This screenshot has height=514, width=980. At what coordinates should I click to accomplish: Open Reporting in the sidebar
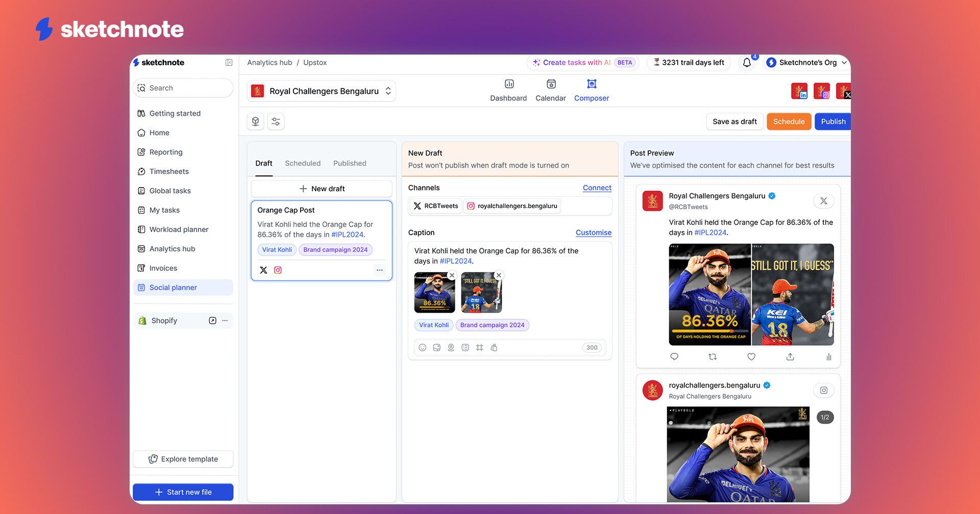tap(183, 152)
